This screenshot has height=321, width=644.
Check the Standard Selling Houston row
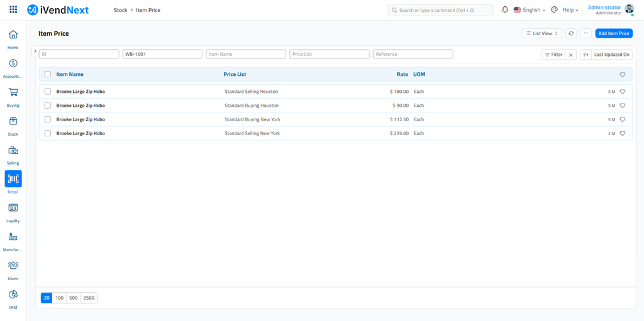pos(48,92)
